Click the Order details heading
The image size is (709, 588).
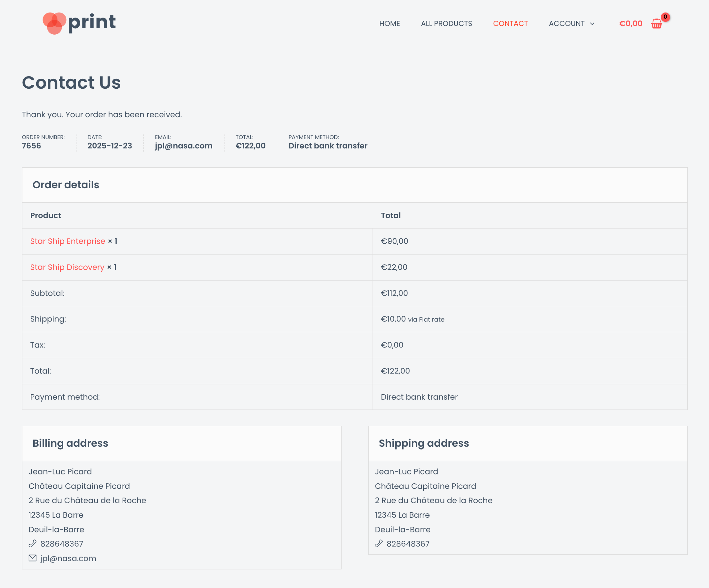66,185
